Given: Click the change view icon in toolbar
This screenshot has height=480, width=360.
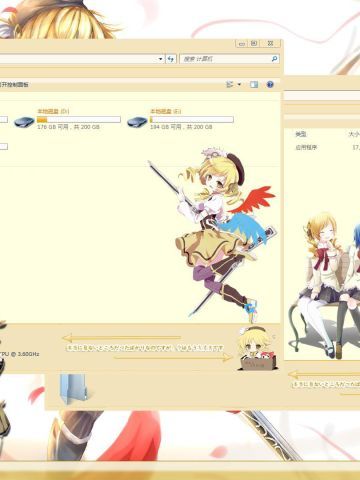Looking at the screenshot, I should (230, 85).
